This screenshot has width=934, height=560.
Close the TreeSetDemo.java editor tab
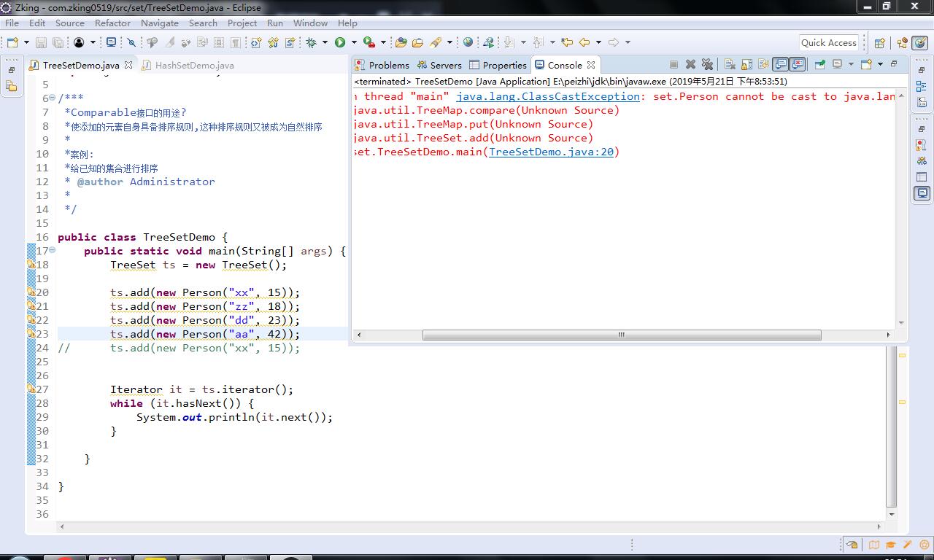(128, 65)
